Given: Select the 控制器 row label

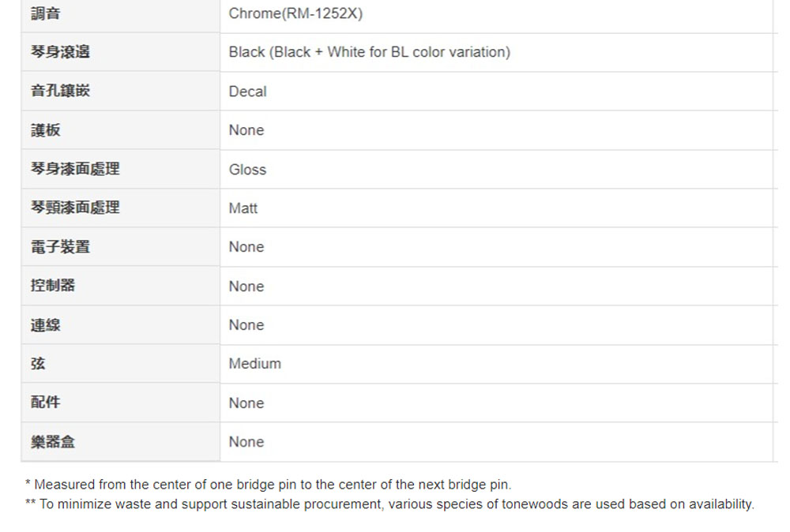Looking at the screenshot, I should [x=52, y=286].
